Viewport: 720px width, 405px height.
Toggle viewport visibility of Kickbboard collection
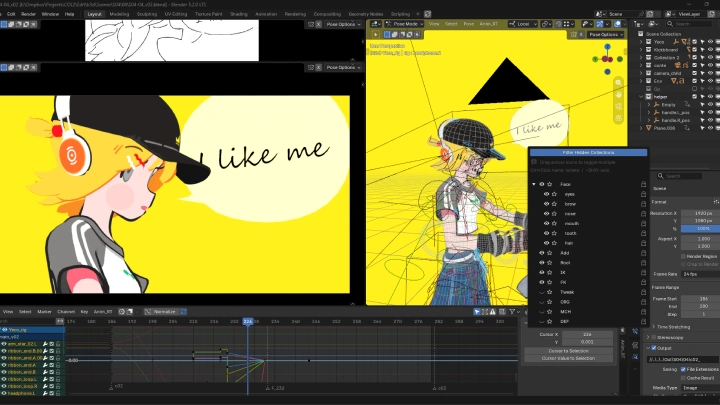pos(710,50)
